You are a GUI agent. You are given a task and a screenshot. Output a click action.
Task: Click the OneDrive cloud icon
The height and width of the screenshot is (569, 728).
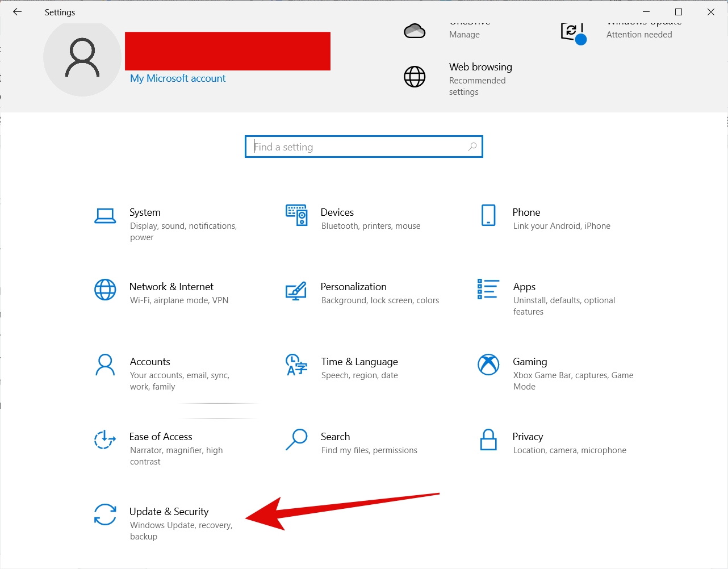coord(415,31)
